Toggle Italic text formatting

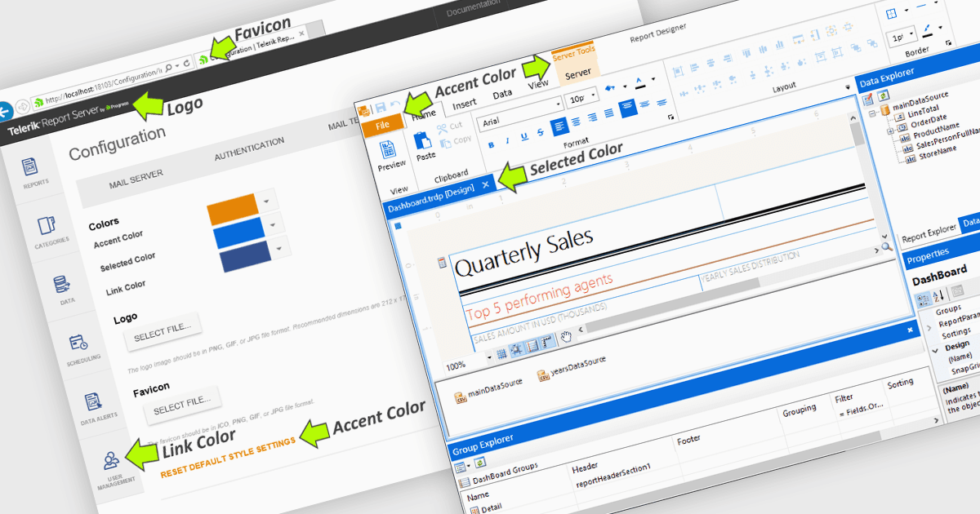[x=507, y=141]
